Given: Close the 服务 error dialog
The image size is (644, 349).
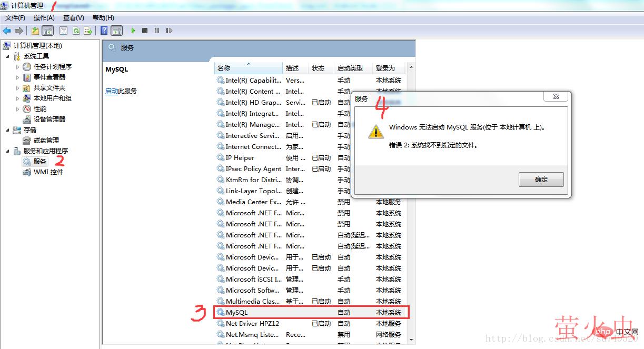Looking at the screenshot, I should pos(556,96).
